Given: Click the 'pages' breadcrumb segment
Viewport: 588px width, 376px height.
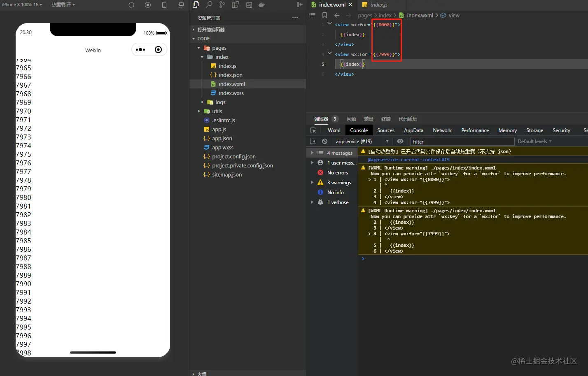Looking at the screenshot, I should tap(365, 15).
